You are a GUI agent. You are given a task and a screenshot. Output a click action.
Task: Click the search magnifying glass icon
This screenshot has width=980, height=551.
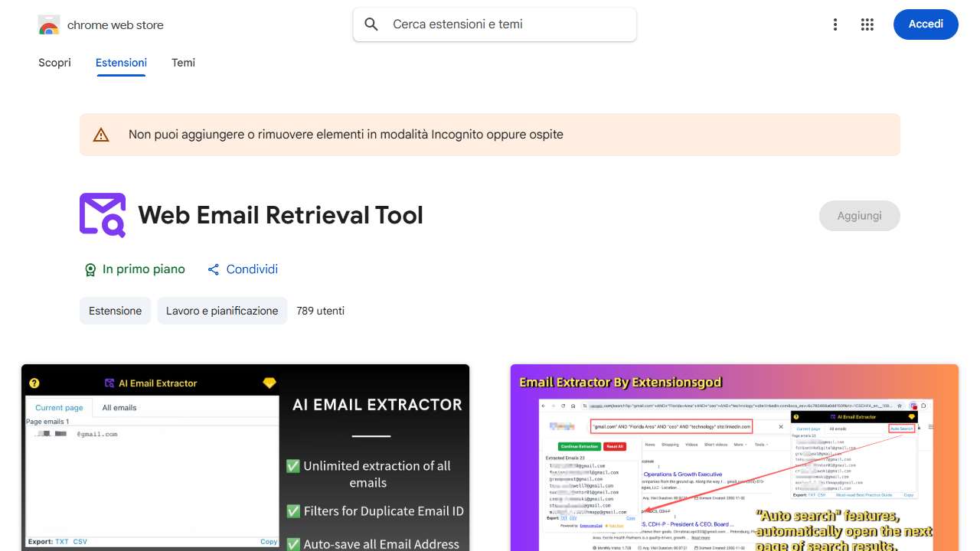coord(371,24)
